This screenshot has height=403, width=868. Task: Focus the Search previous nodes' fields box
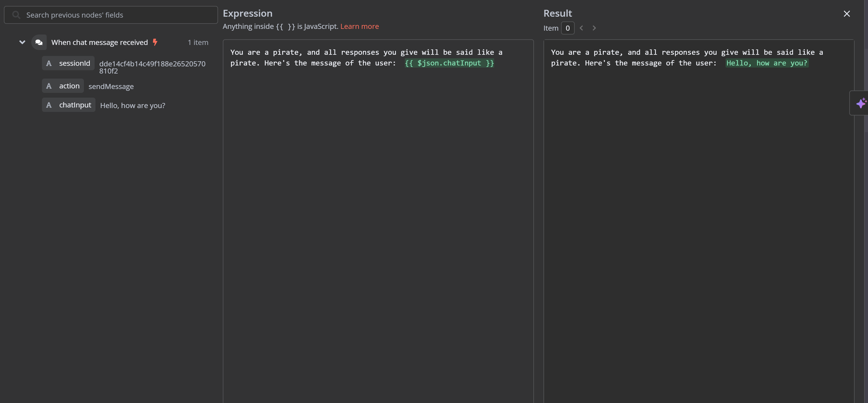point(111,15)
